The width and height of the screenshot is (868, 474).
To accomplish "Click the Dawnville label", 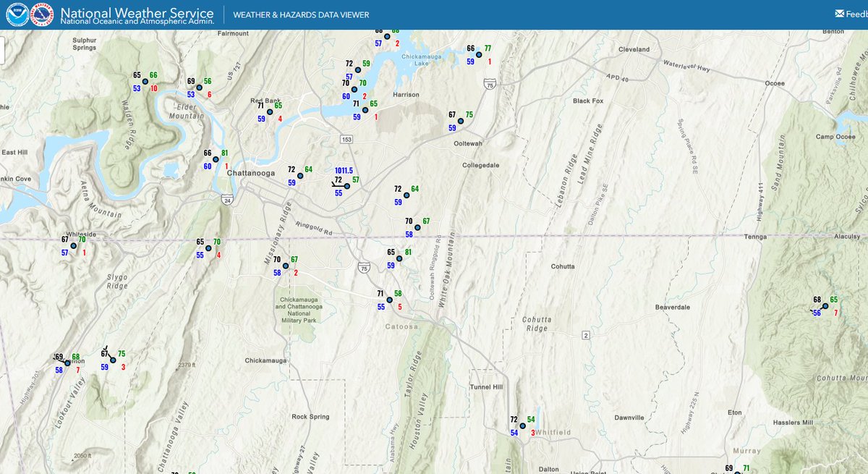I will tap(629, 418).
